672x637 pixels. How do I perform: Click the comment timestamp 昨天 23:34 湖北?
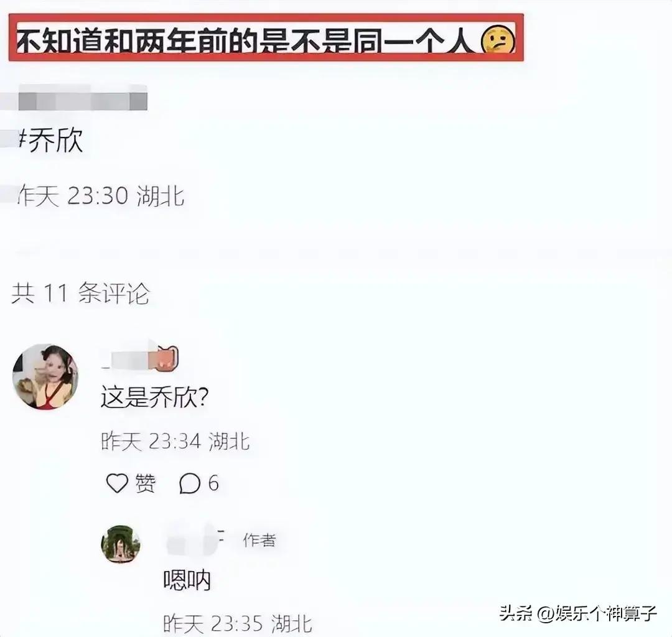175,441
